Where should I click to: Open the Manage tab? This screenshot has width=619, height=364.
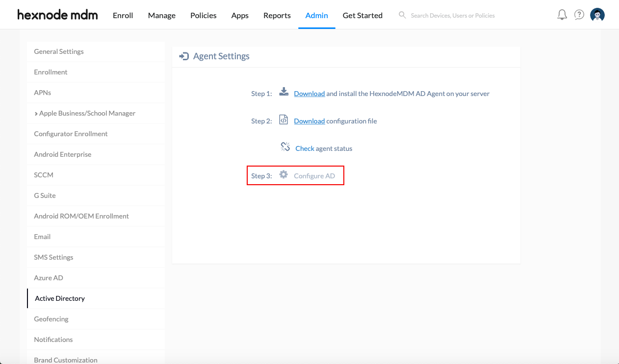(162, 15)
